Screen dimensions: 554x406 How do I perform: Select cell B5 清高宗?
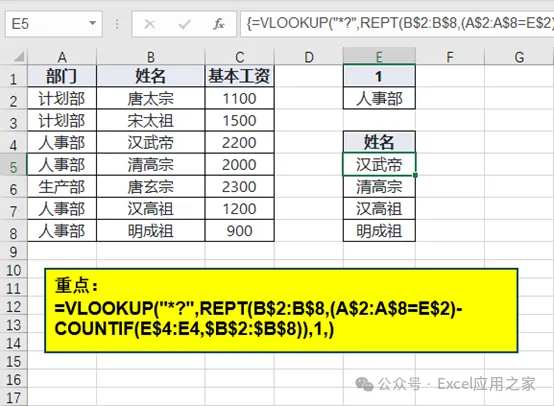pyautogui.click(x=151, y=165)
